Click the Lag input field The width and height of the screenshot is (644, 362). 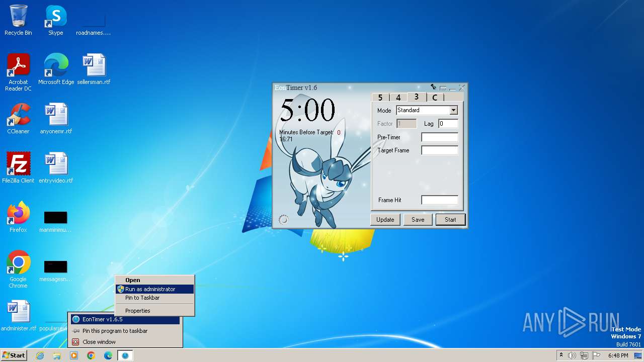click(x=448, y=124)
